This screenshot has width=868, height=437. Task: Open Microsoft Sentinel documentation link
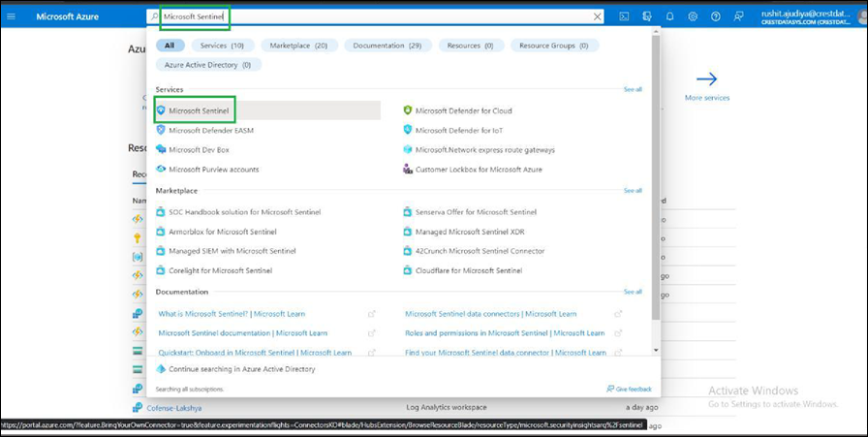242,333
